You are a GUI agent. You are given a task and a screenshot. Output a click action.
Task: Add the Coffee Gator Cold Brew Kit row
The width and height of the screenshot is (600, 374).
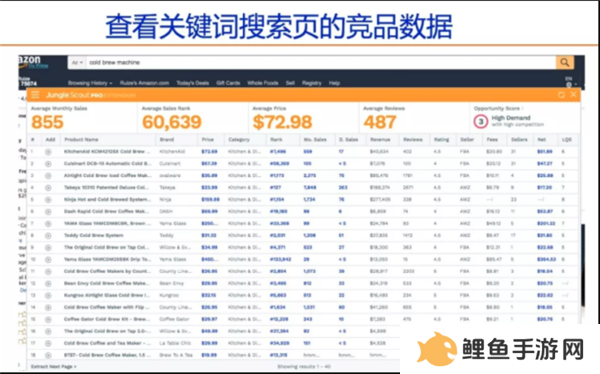click(x=48, y=319)
